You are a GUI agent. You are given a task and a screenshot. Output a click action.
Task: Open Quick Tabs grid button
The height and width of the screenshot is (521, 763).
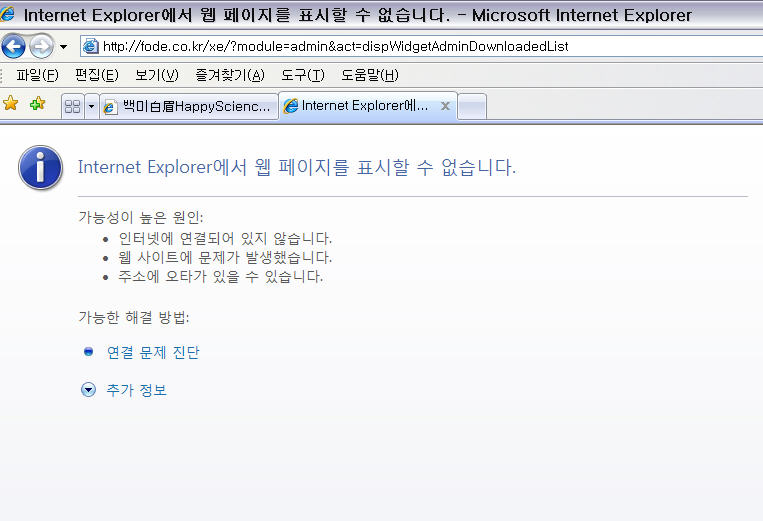[73, 106]
